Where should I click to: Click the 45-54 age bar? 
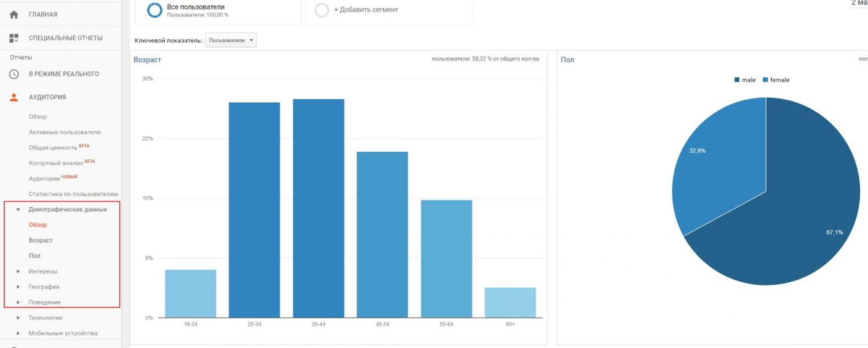(382, 234)
